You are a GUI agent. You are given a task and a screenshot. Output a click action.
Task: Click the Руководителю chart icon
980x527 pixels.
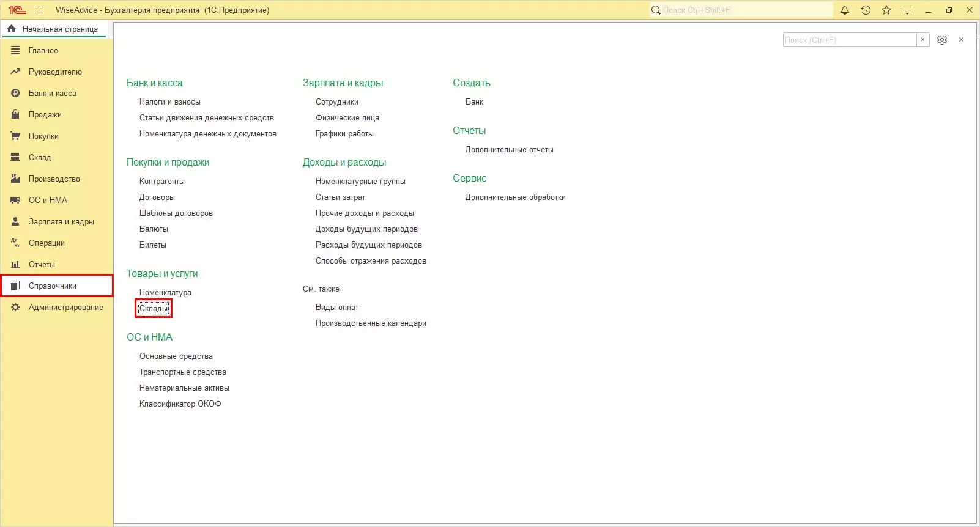15,72
